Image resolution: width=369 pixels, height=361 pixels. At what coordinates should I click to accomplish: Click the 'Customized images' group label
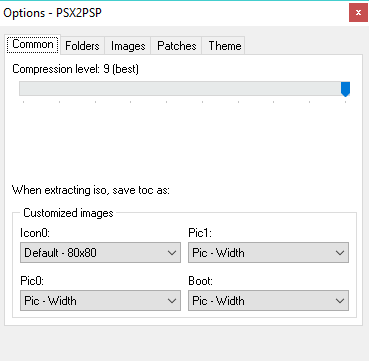[x=68, y=213]
